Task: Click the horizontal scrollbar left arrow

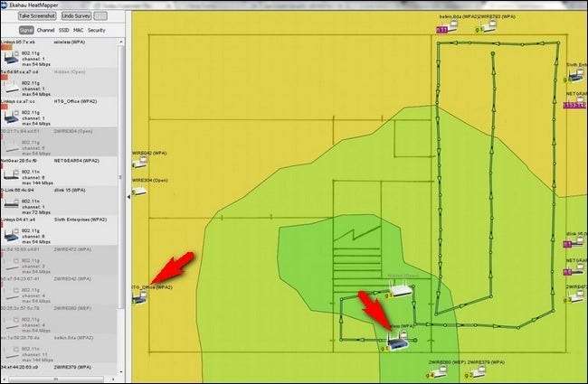Action: point(5,379)
